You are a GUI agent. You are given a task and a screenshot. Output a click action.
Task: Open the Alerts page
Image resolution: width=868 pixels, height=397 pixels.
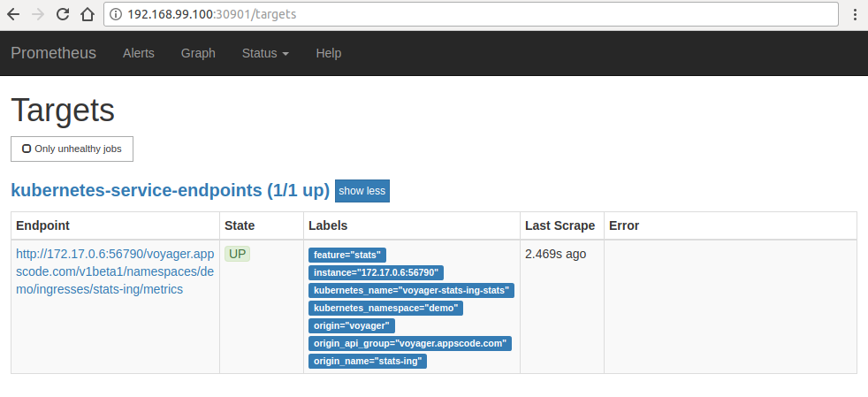(138, 53)
